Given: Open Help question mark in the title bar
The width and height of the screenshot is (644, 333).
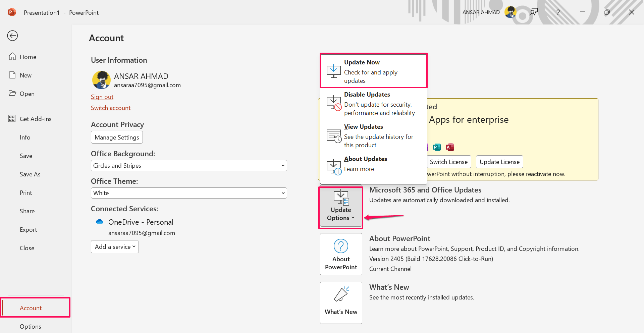Looking at the screenshot, I should click(558, 12).
